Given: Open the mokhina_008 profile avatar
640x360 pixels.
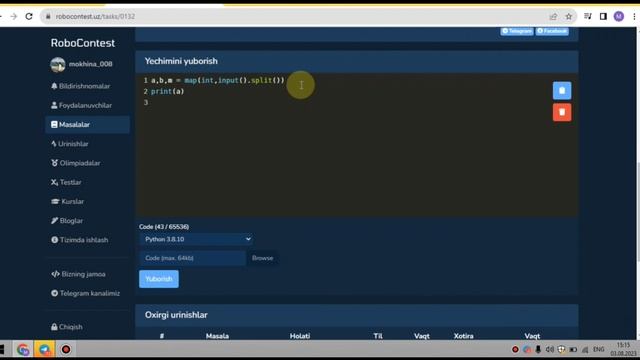Looking at the screenshot, I should coord(58,64).
